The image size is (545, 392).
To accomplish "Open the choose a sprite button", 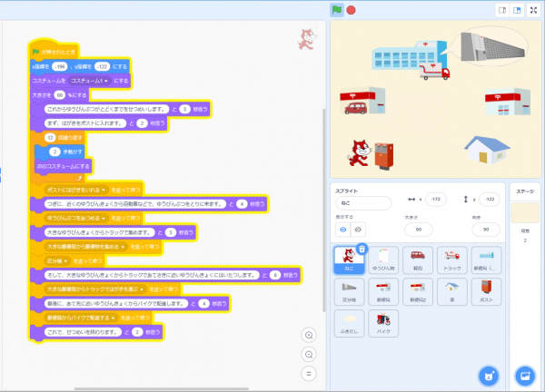I will tap(489, 374).
